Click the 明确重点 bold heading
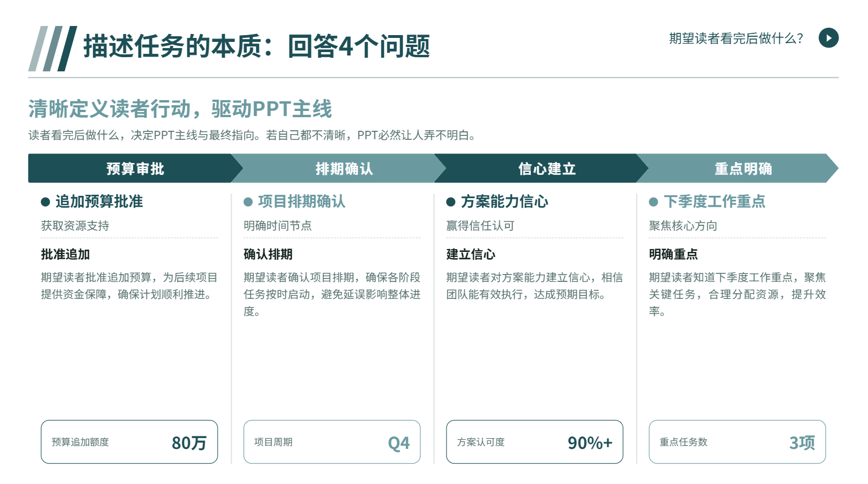The width and height of the screenshot is (868, 484). click(673, 255)
